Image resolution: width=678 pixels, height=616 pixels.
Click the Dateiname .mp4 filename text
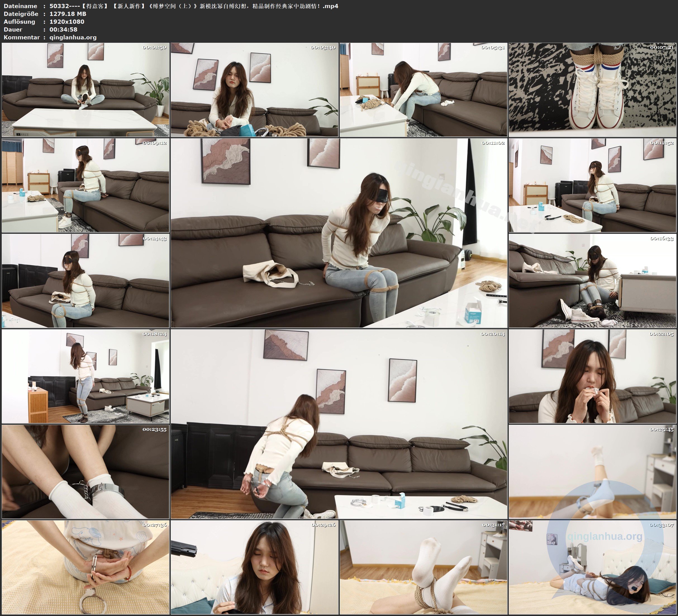click(x=194, y=6)
